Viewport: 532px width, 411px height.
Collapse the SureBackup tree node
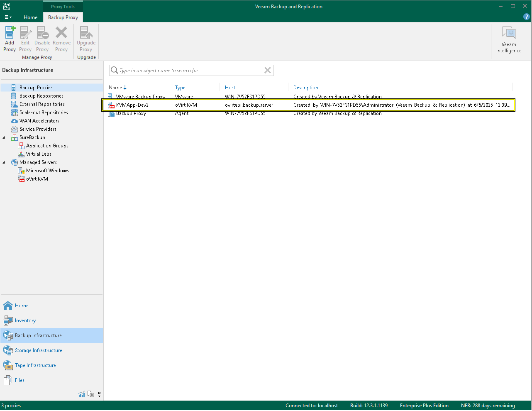click(4, 137)
